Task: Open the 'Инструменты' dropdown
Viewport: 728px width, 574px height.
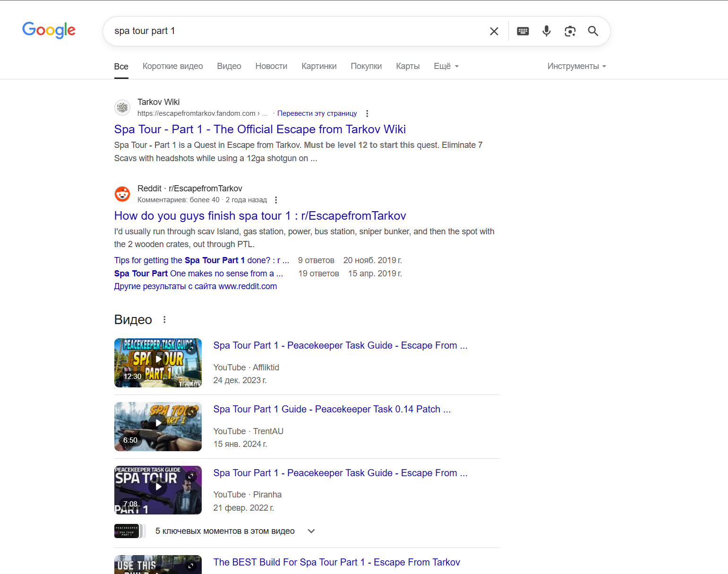Action: click(577, 66)
